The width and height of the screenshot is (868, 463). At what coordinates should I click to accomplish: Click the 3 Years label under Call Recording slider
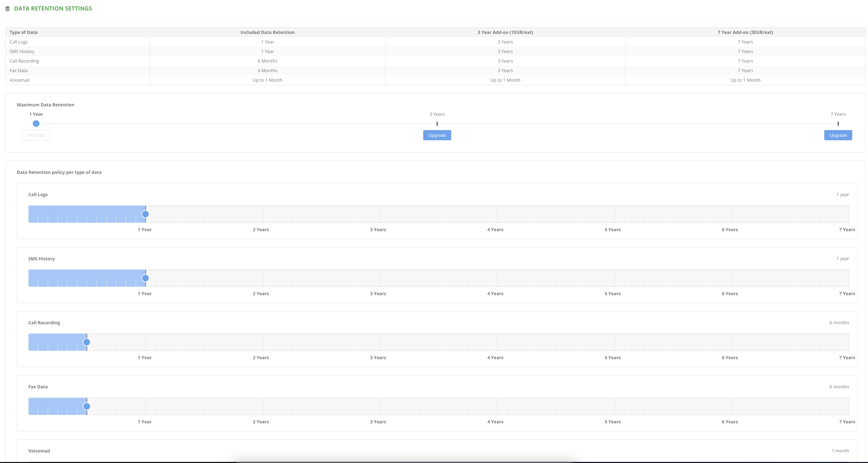[x=378, y=358]
